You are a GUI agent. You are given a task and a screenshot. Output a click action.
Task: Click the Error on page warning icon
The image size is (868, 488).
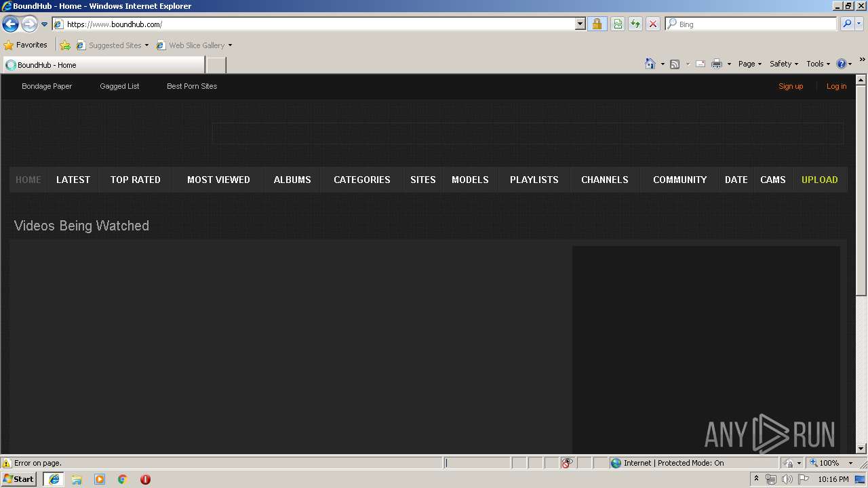point(7,463)
